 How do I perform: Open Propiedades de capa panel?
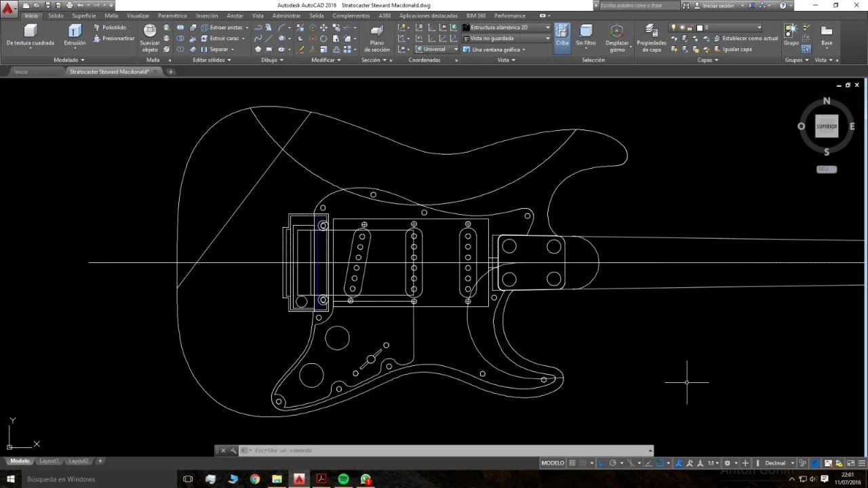[x=651, y=38]
